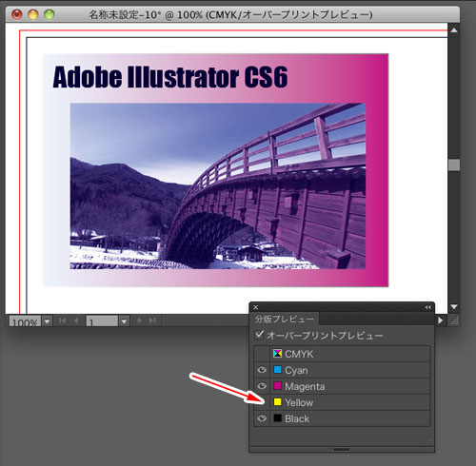The height and width of the screenshot is (466, 476).
Task: Click the CMYK composite icon
Action: [277, 354]
